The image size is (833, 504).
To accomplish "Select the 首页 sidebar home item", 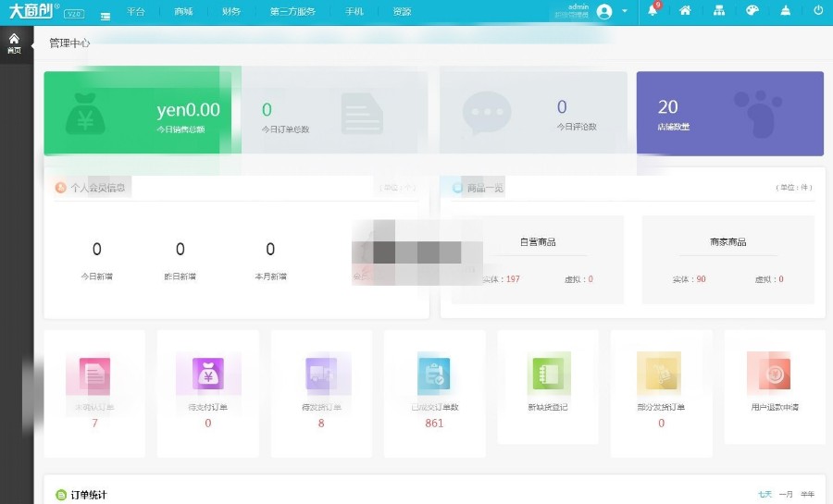I will pos(14,43).
